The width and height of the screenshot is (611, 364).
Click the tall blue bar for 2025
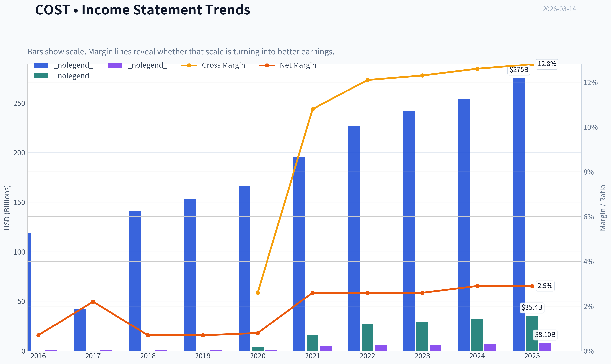pyautogui.click(x=519, y=214)
